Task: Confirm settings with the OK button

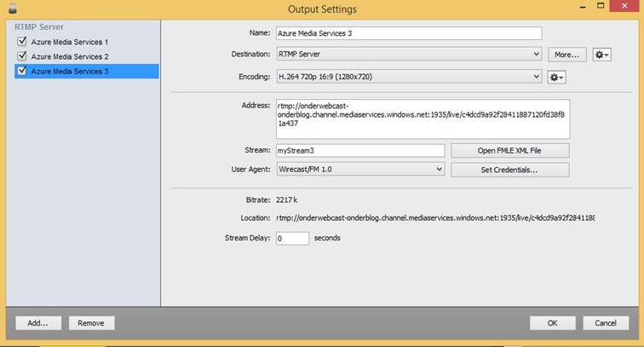Action: (x=552, y=323)
